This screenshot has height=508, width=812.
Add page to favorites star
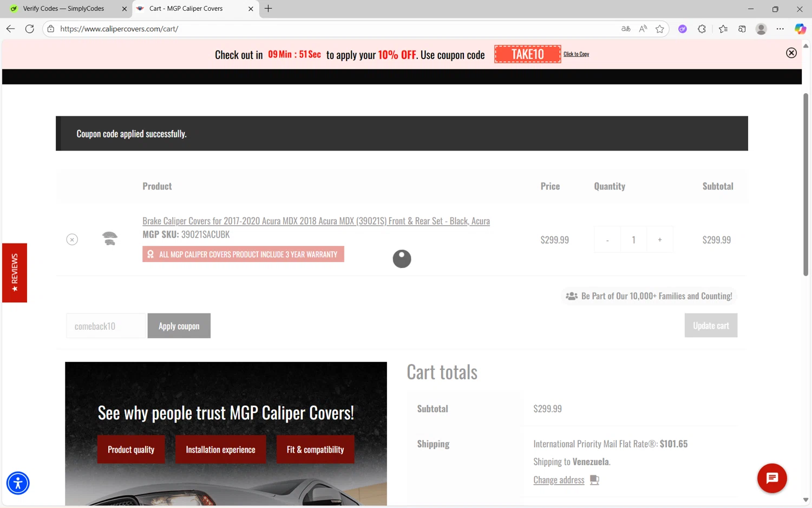tap(659, 29)
